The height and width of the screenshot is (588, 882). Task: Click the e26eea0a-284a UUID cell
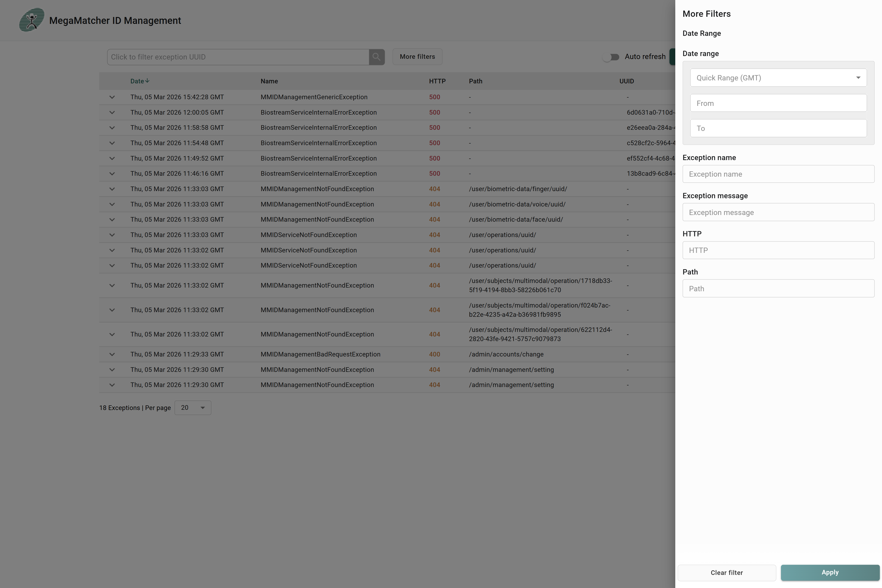coord(651,128)
